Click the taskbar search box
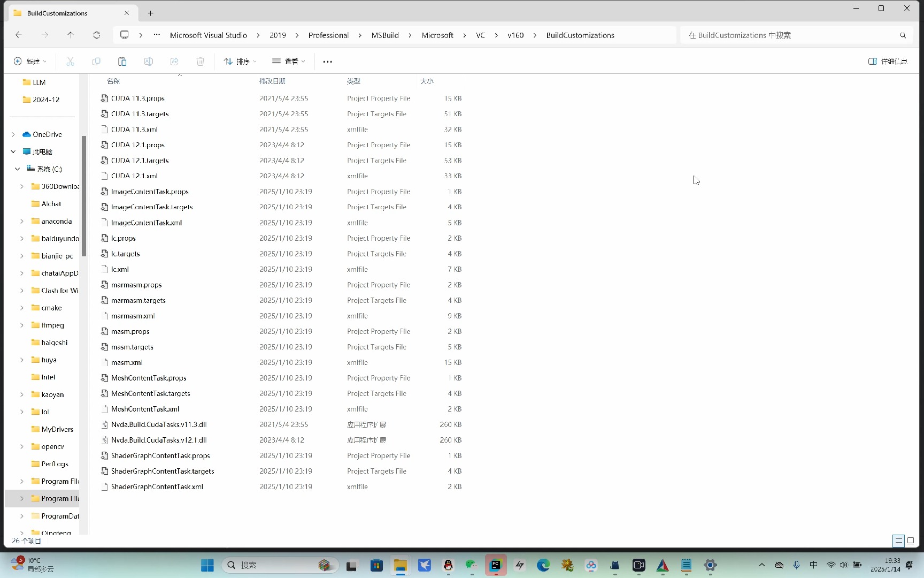924x578 pixels. 280,565
